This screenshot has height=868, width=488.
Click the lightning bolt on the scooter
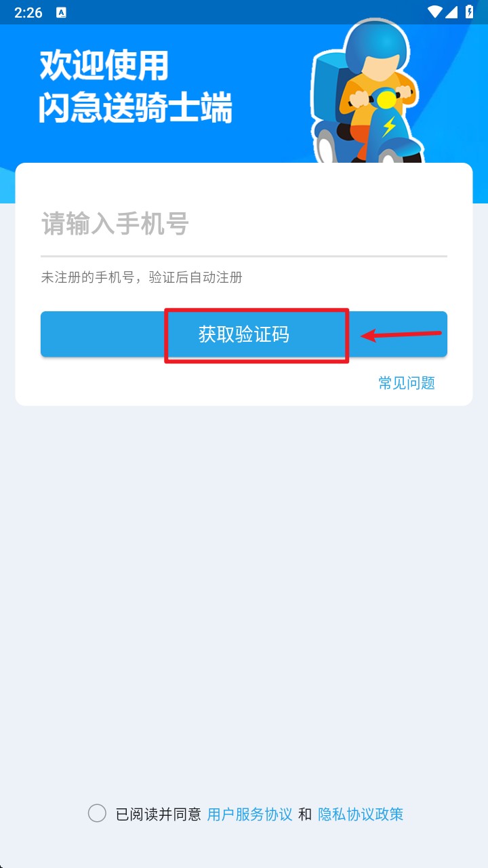(x=389, y=126)
